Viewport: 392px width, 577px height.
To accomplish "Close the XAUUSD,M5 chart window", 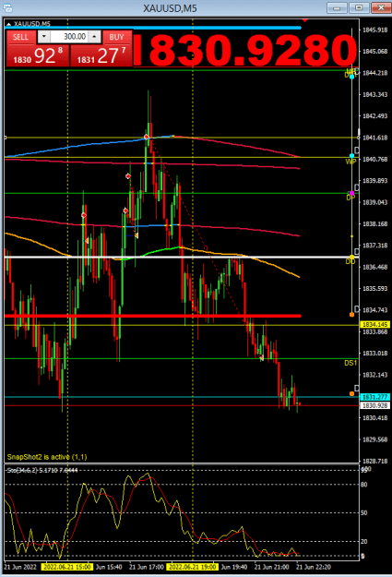I will (x=381, y=7).
